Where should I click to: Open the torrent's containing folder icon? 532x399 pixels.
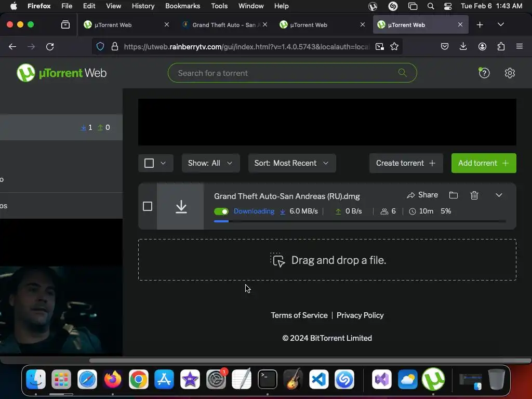(x=453, y=195)
